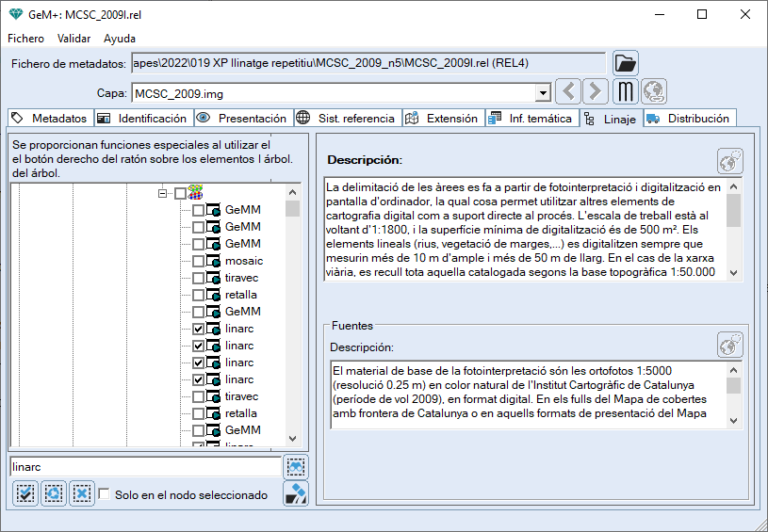Go to next layer with right arrow
Viewport: 768px width, 532px height.
tap(595, 92)
